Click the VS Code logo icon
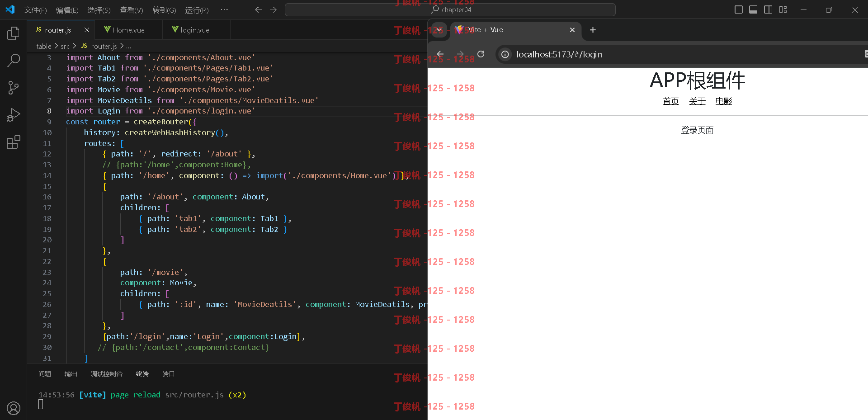 (x=10, y=9)
